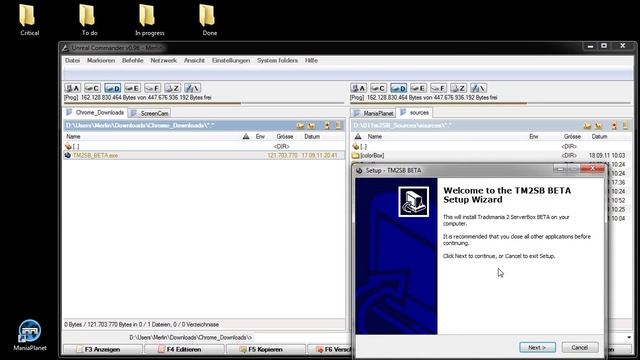The width and height of the screenshot is (640, 360).
Task: Open the Markieren menu
Action: pyautogui.click(x=101, y=60)
